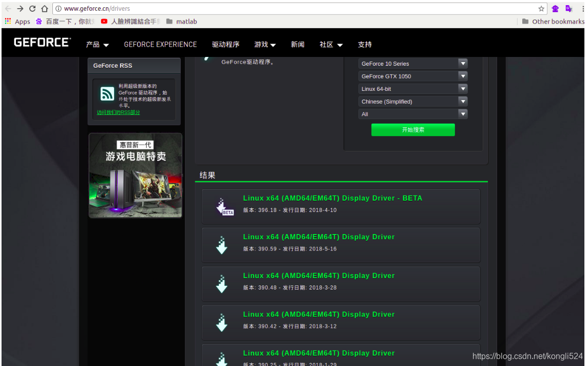Open the translate extension icon
The width and height of the screenshot is (588, 366).
[x=569, y=9]
